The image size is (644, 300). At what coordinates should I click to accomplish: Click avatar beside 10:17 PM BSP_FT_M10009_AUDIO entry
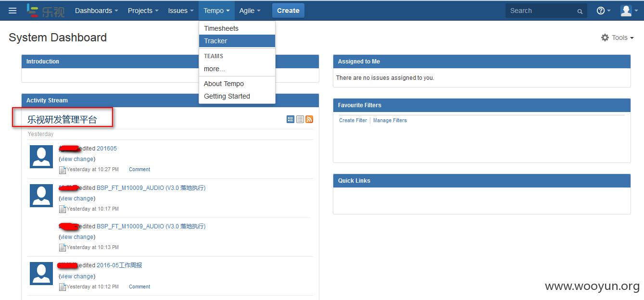pos(41,195)
